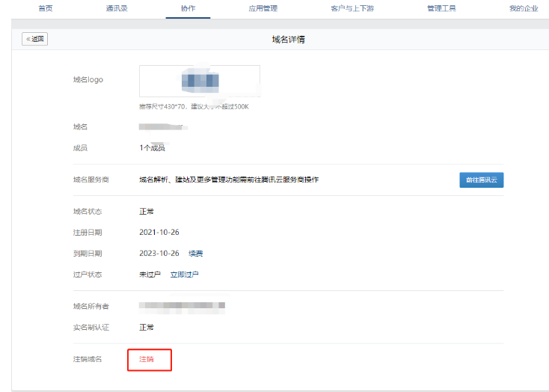This screenshot has height=392, width=549.
Task: Open the 我的企业 tab
Action: [x=524, y=8]
